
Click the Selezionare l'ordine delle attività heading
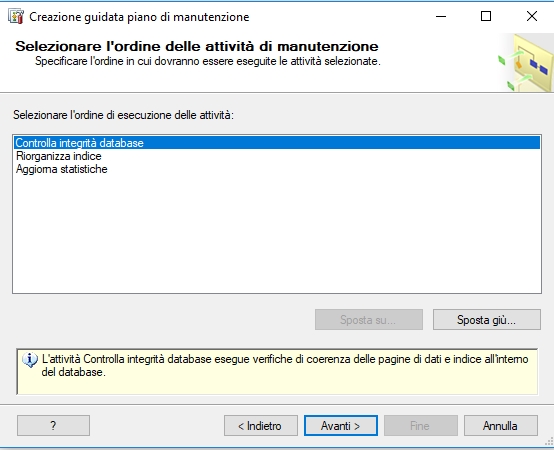(197, 46)
